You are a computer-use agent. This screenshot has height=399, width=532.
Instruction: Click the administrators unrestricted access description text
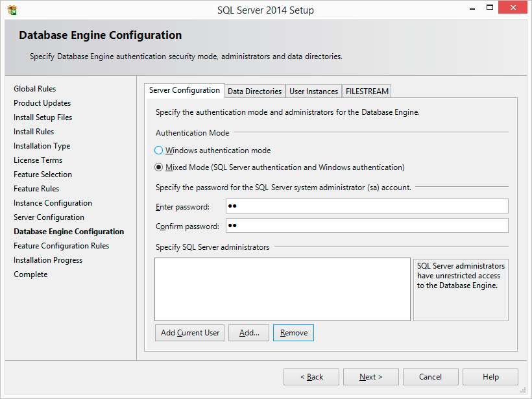click(461, 276)
